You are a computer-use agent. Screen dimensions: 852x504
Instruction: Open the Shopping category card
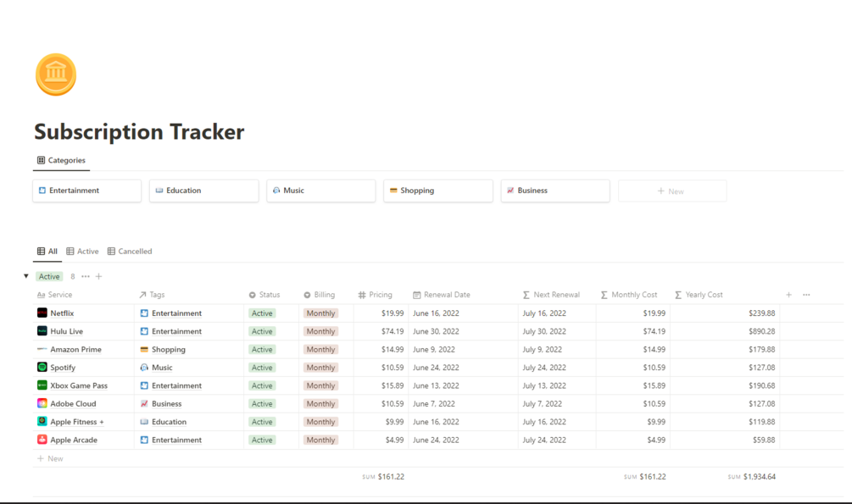pyautogui.click(x=438, y=191)
